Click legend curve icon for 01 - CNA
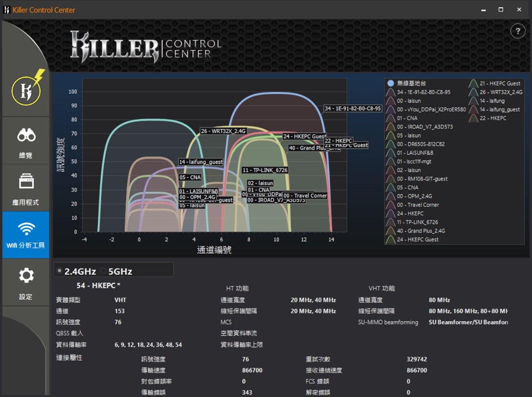Viewport: 532px width, 397px height. (391, 118)
